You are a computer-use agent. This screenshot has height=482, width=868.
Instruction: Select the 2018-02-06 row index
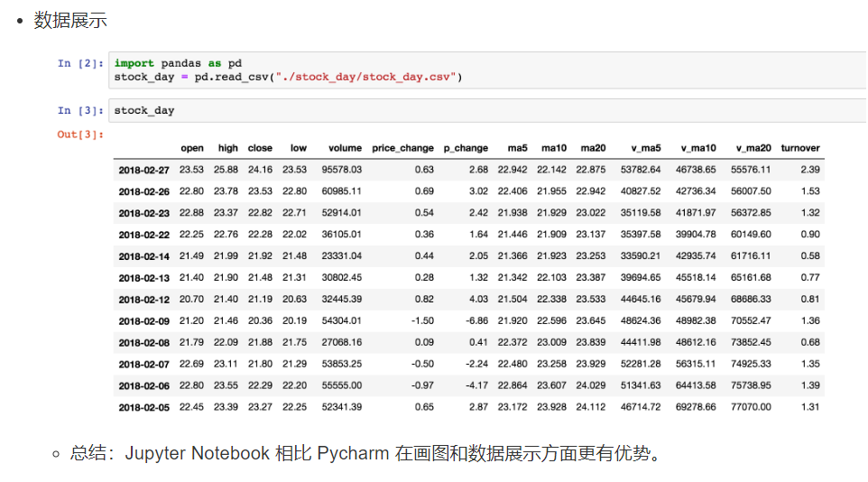(x=144, y=386)
